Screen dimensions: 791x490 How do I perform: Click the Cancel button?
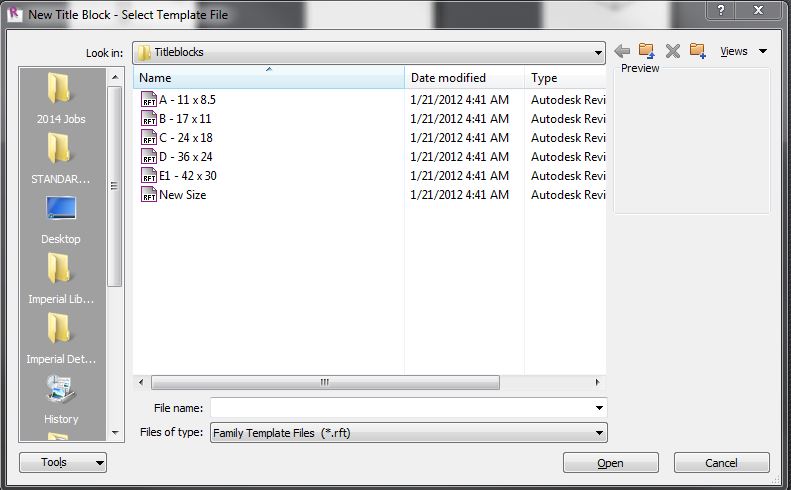[x=721, y=463]
